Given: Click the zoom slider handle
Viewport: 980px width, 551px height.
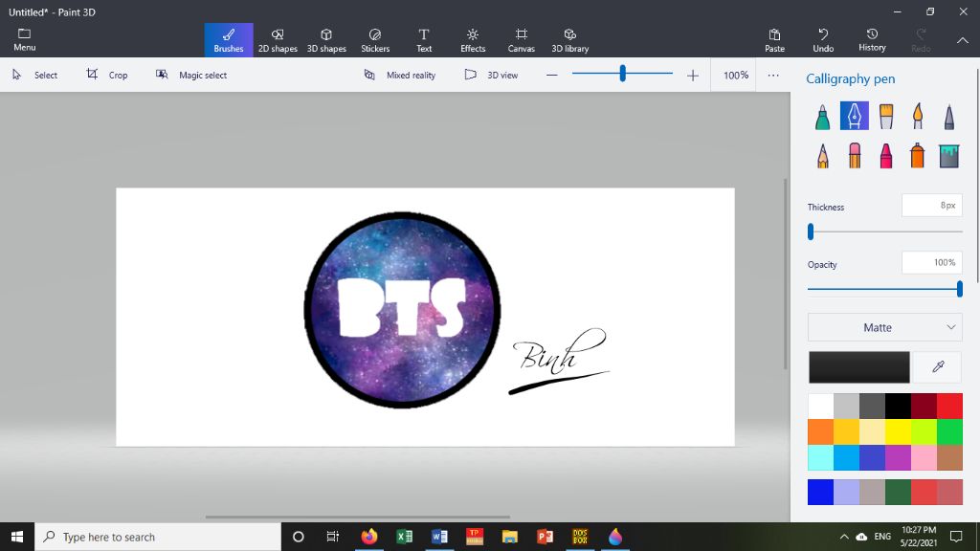Looking at the screenshot, I should click(622, 74).
